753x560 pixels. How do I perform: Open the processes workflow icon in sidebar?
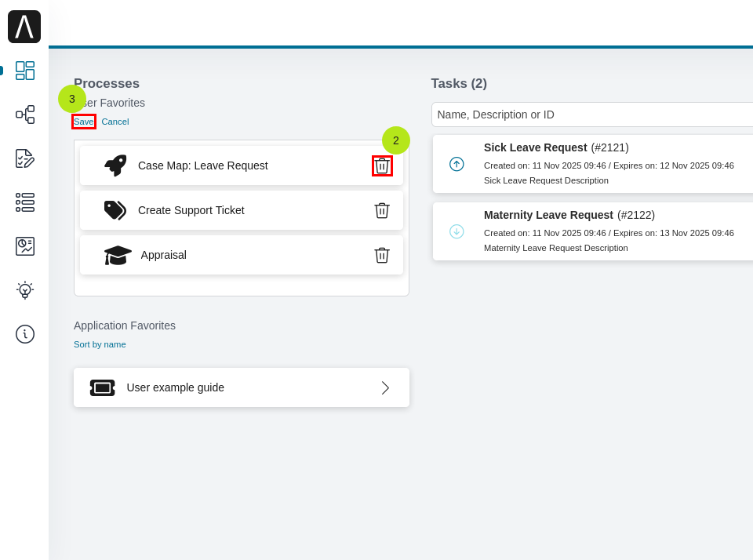click(25, 115)
